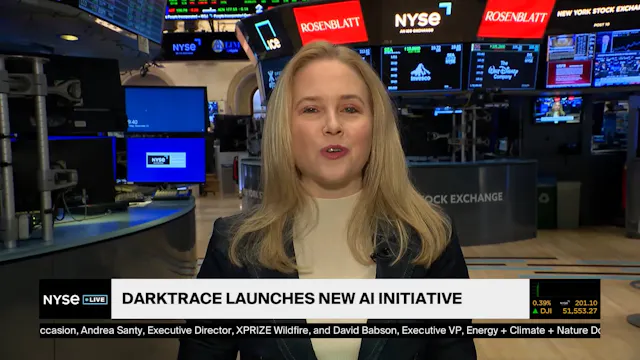Image resolution: width=640 pixels, height=360 pixels.
Task: Click the right red ROSENBLATT sign
Action: (516, 18)
